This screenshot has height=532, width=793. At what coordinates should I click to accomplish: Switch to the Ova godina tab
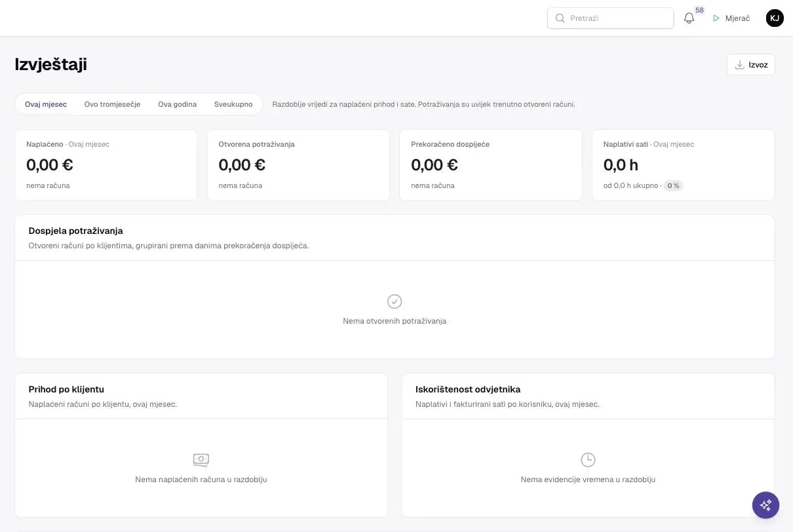pyautogui.click(x=178, y=104)
